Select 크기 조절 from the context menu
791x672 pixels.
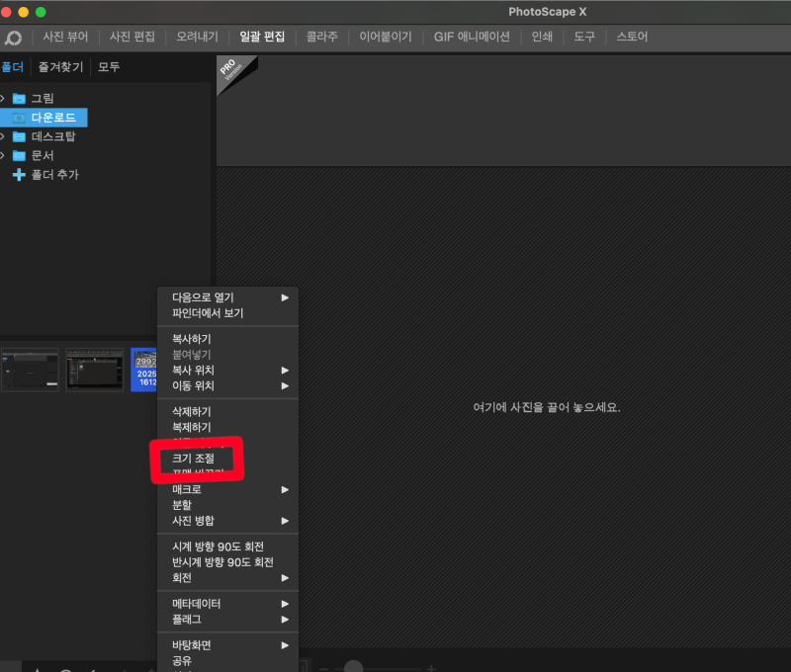click(193, 461)
